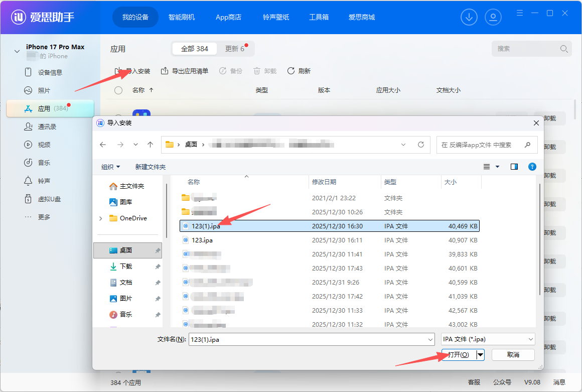
Task: Click the refresh icon in address bar
Action: click(421, 145)
